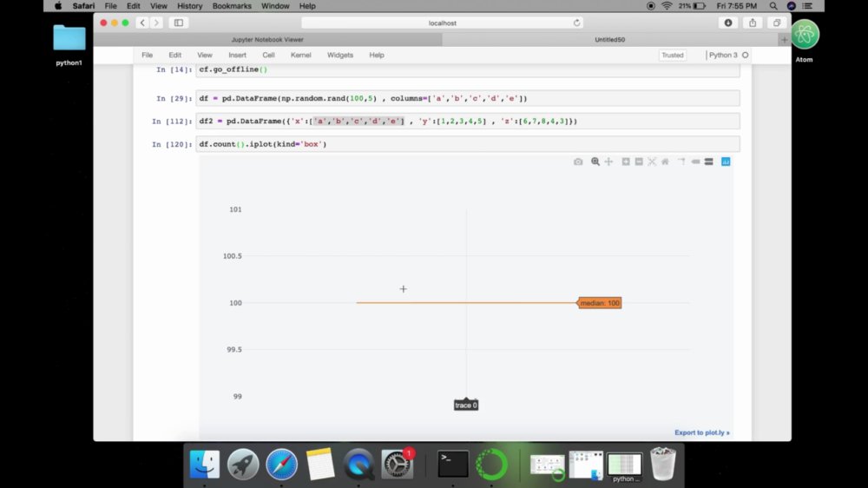This screenshot has width=868, height=488.
Task: Zoom out on the plot
Action: (639, 162)
